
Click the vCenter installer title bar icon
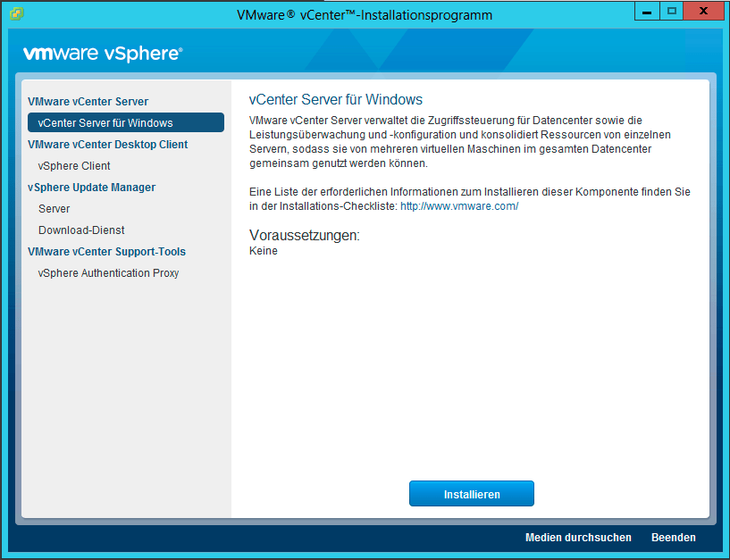point(16,14)
